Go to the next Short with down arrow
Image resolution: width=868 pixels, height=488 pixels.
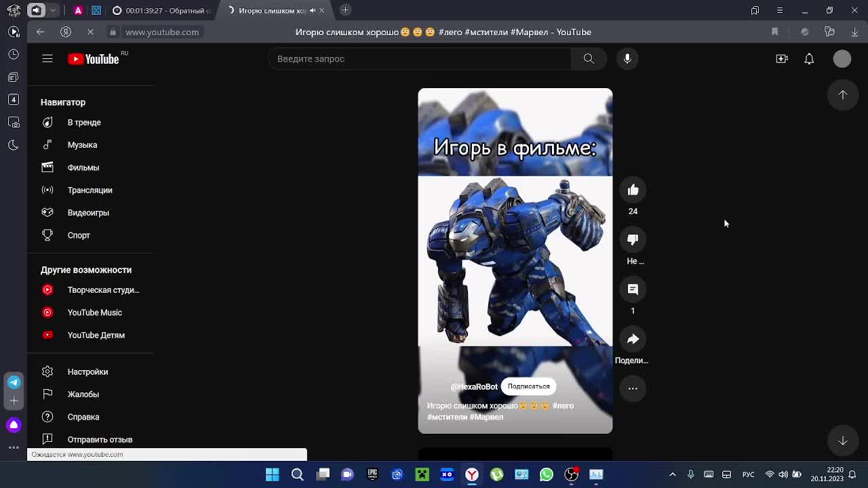[842, 441]
